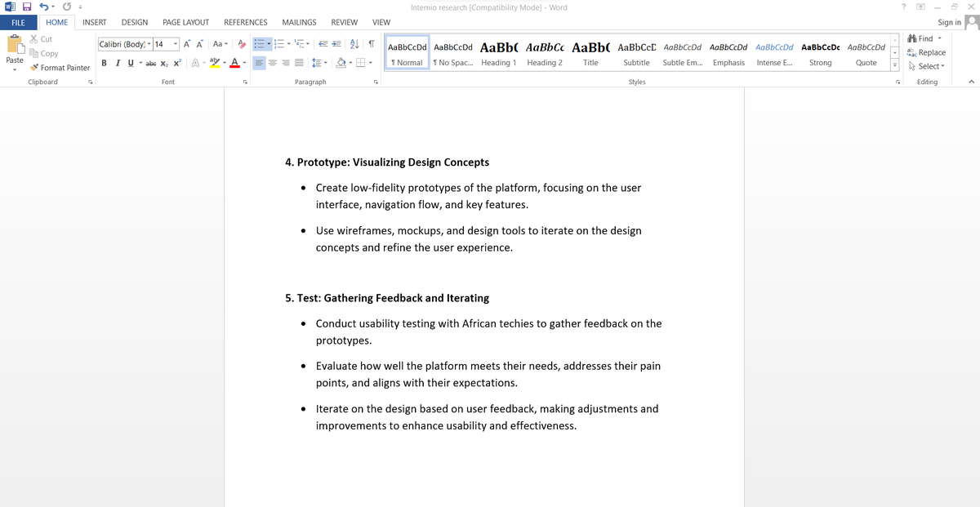Switch to the REFERENCES tab

(x=246, y=22)
